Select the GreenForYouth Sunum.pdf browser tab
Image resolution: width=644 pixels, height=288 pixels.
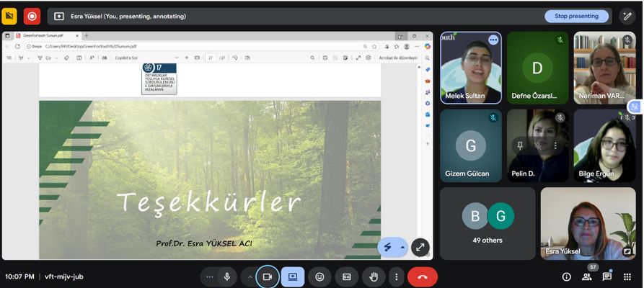(43, 35)
